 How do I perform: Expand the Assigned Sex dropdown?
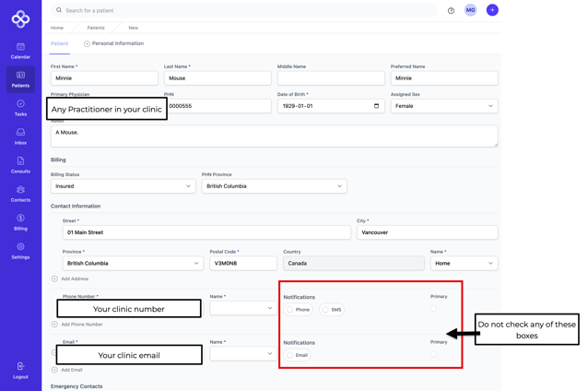[443, 106]
